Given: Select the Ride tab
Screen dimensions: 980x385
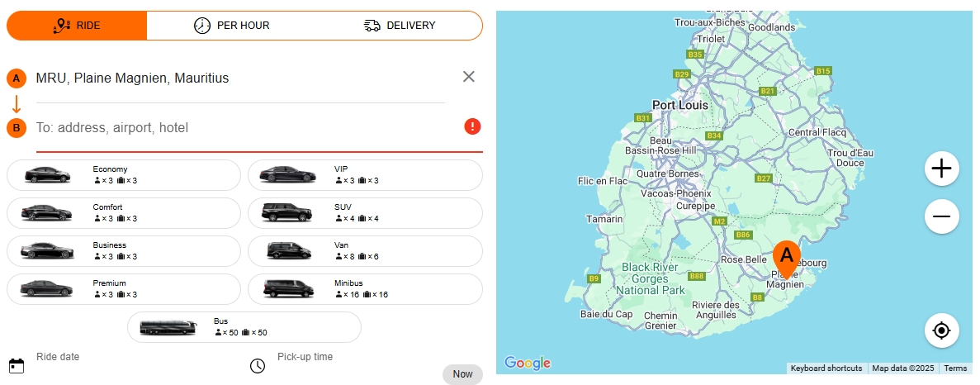Looking at the screenshot, I should [77, 26].
